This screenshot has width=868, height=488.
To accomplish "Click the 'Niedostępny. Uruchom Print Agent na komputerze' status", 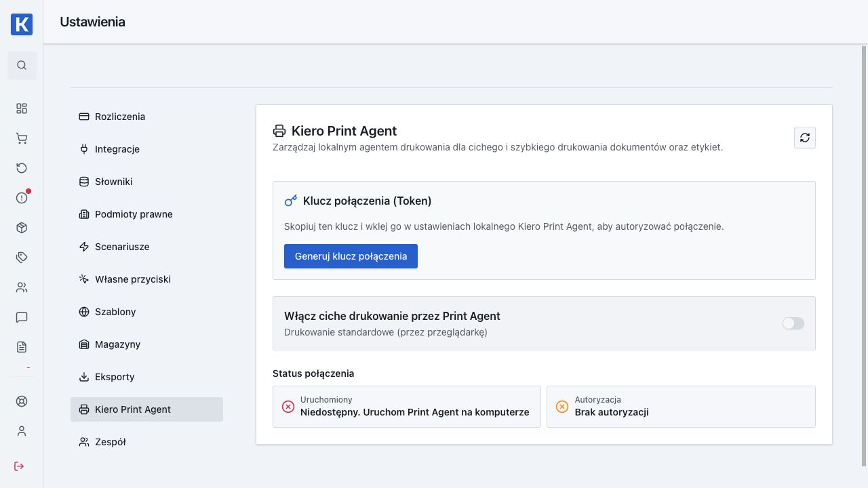I will 415,412.
